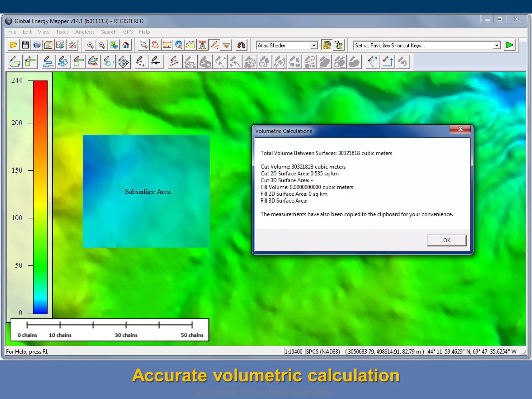This screenshot has height=399, width=532.
Task: Open the Help menu
Action: point(144,32)
